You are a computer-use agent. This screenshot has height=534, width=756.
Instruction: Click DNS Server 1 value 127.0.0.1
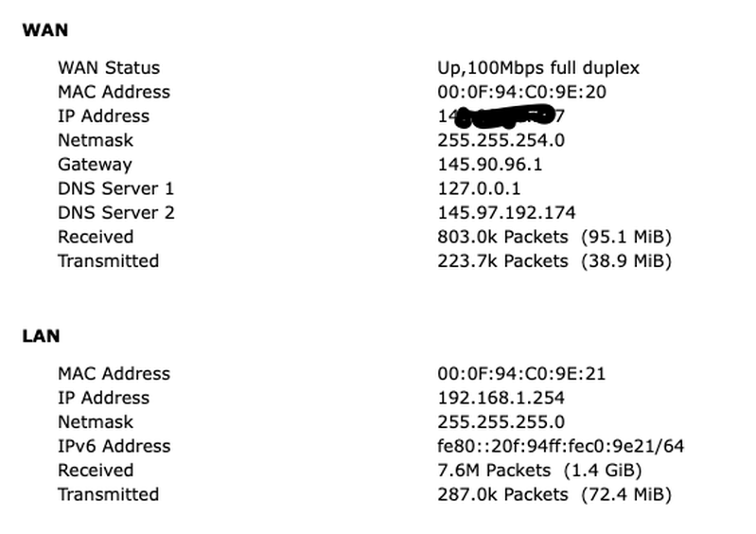479,188
